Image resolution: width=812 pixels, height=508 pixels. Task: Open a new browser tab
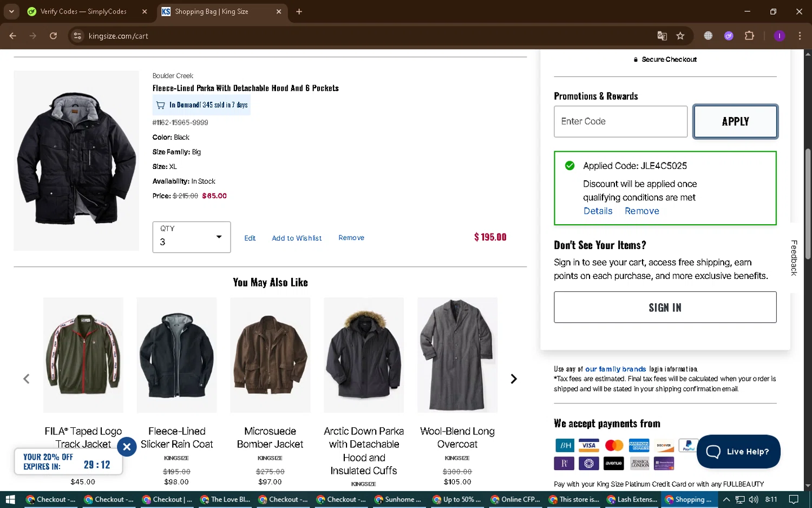click(x=299, y=11)
